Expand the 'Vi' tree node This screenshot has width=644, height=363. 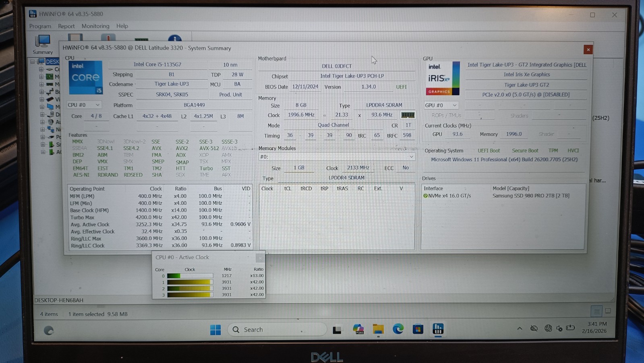pos(41,99)
